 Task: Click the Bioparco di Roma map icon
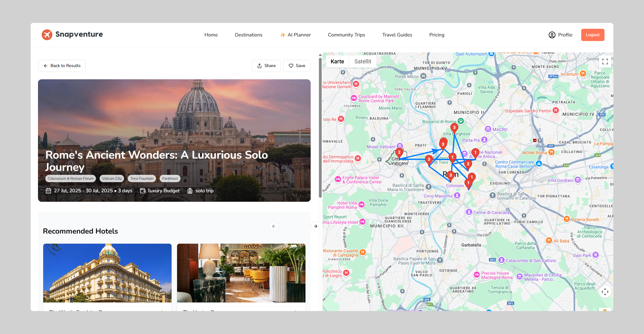tap(460, 121)
